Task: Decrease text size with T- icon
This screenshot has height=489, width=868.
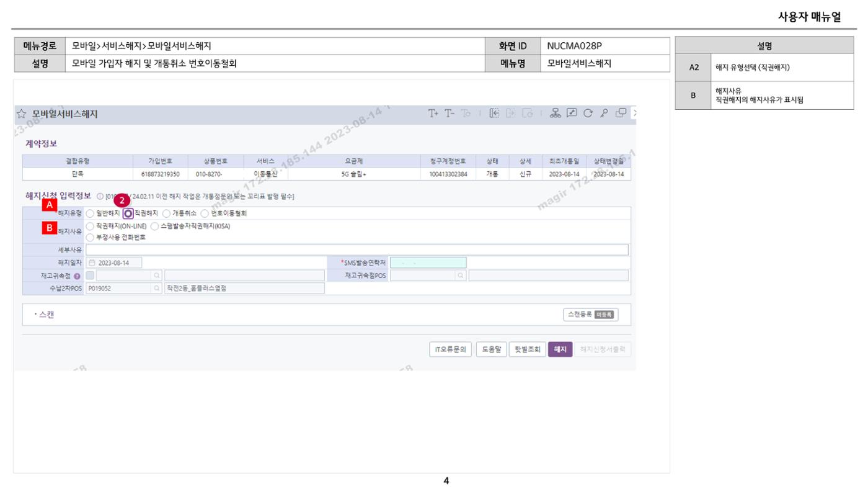Action: click(449, 113)
